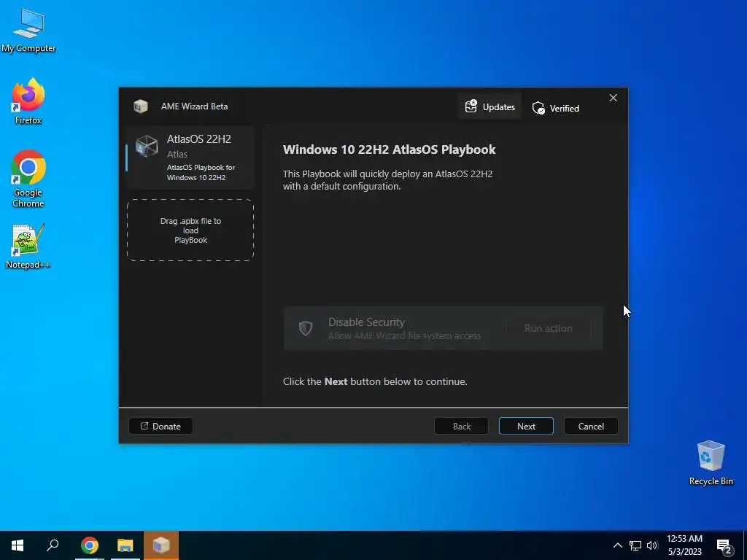Click the AtlasOS playbook cube icon

(x=147, y=146)
